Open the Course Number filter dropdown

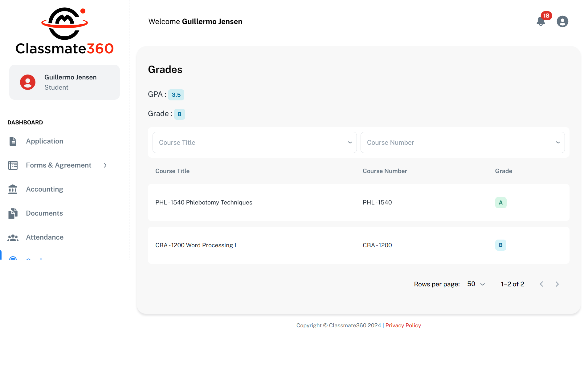[x=462, y=143]
